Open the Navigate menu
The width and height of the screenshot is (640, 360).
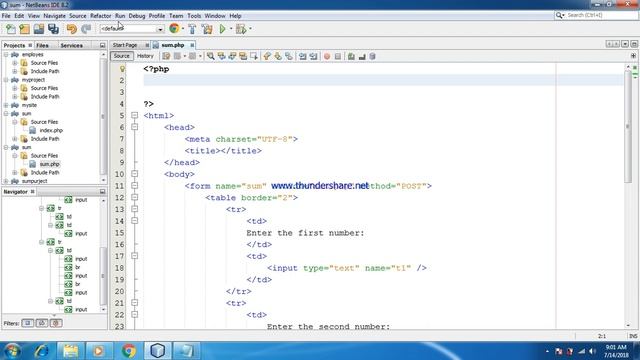pyautogui.click(x=54, y=16)
